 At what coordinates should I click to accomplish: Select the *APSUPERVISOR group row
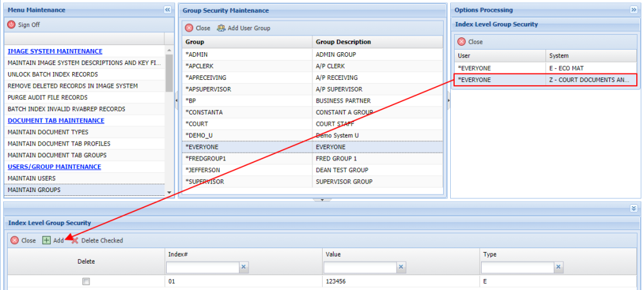pos(312,89)
